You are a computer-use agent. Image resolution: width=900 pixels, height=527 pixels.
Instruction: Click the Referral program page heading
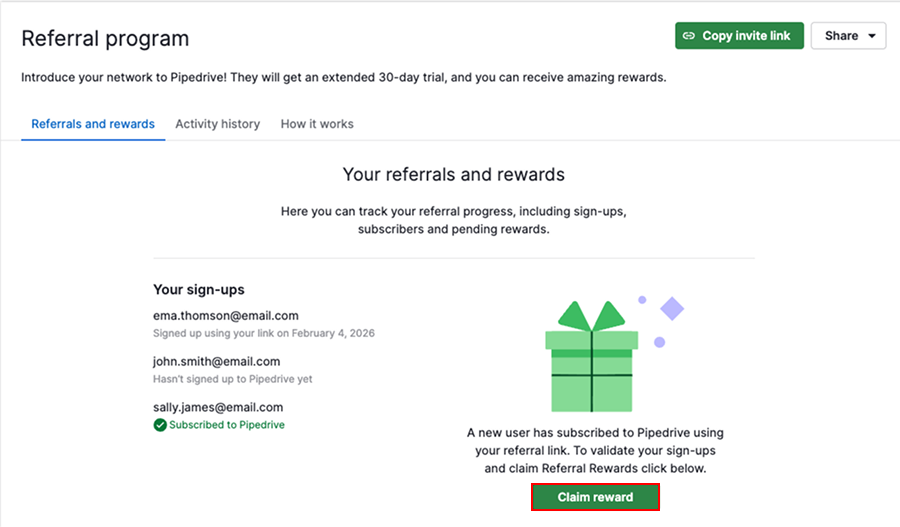pos(105,39)
